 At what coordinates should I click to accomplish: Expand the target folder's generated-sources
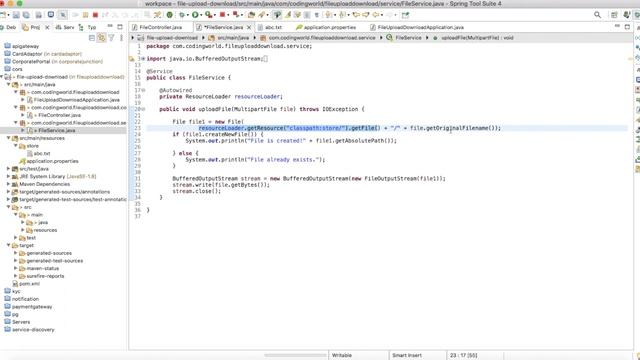(16, 253)
